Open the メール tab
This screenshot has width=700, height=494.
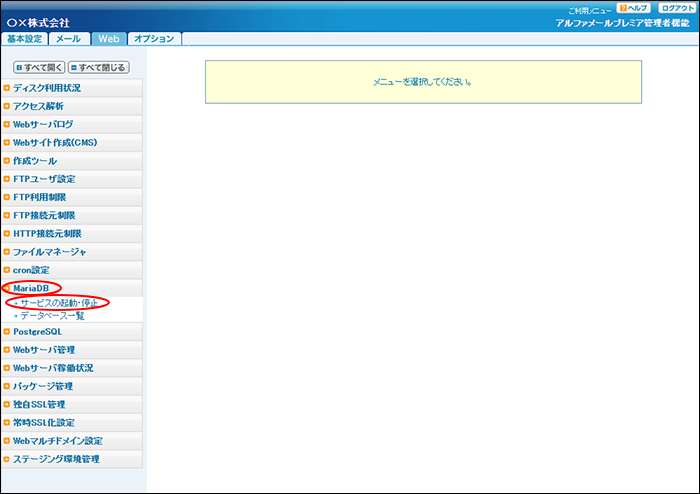click(69, 39)
